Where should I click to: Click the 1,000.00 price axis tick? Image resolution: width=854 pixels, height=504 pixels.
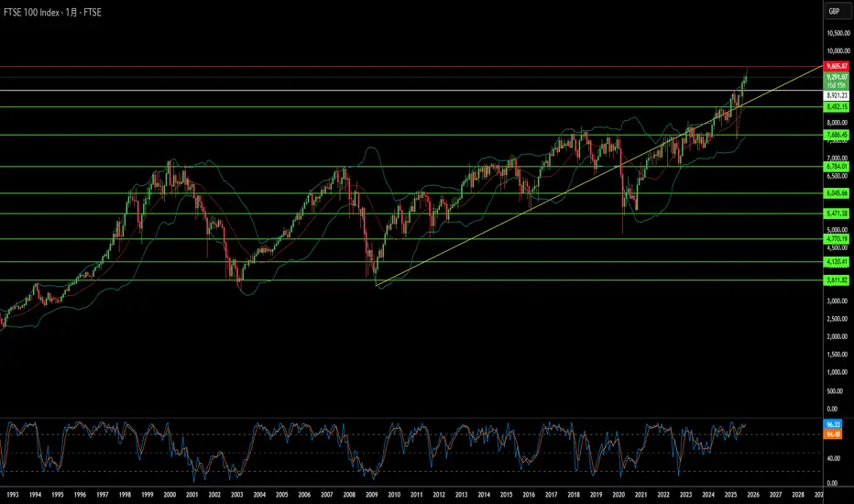[838, 373]
